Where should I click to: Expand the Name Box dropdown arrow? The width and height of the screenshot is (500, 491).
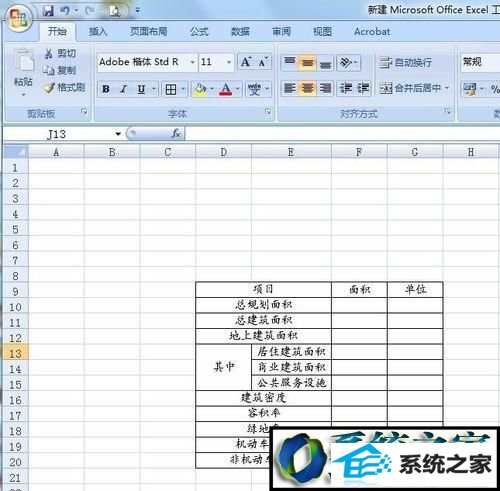click(x=118, y=134)
